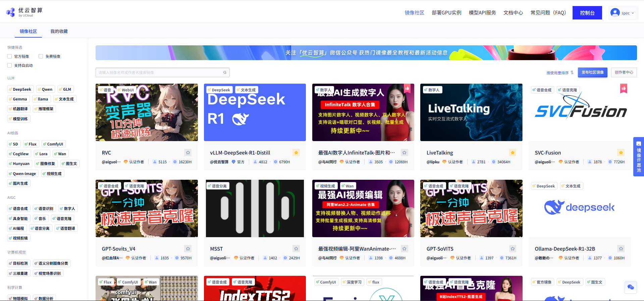This screenshot has height=301, width=644.
Task: Select the Wan filter tag in sidebar
Action: (x=60, y=154)
